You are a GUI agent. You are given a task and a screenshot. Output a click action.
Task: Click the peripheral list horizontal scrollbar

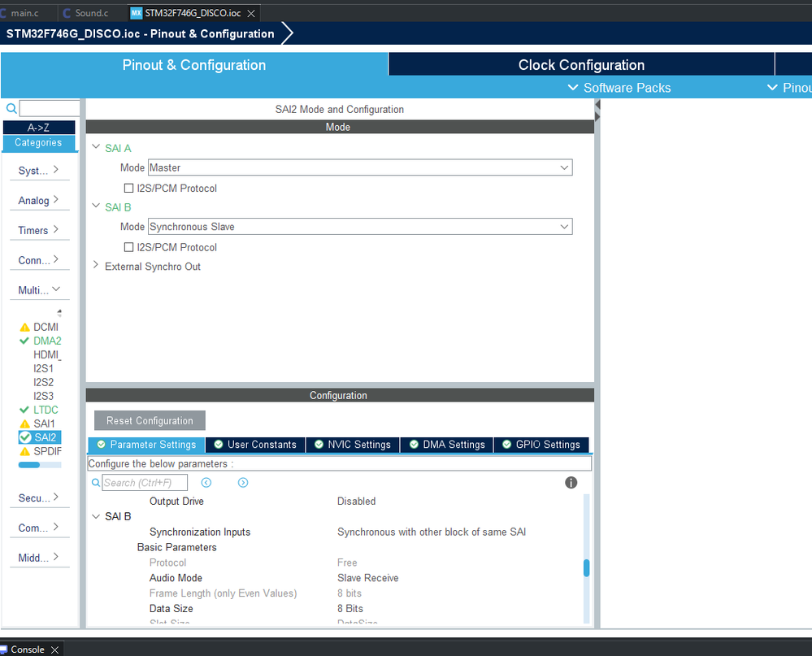pyautogui.click(x=40, y=464)
